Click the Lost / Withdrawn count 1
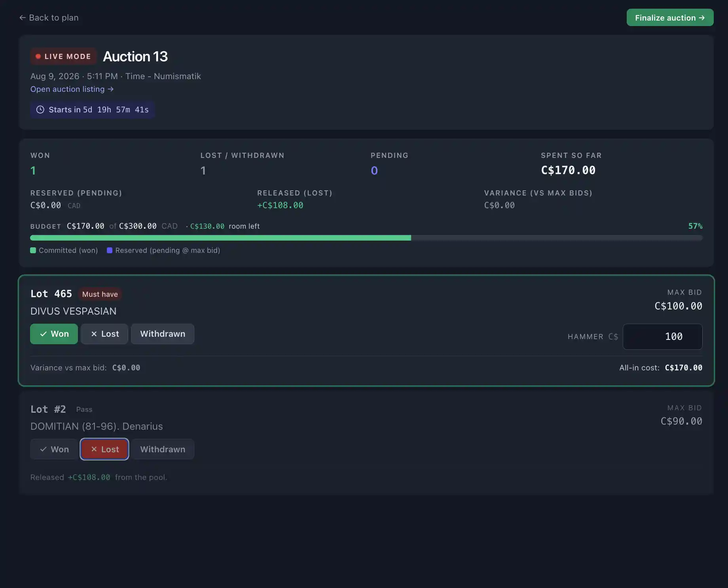The width and height of the screenshot is (728, 588). pyautogui.click(x=203, y=171)
